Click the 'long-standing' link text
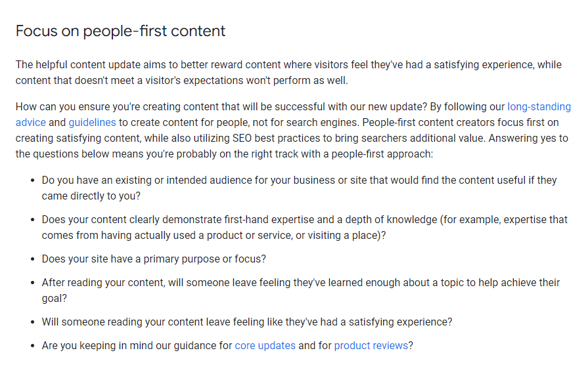 point(539,107)
